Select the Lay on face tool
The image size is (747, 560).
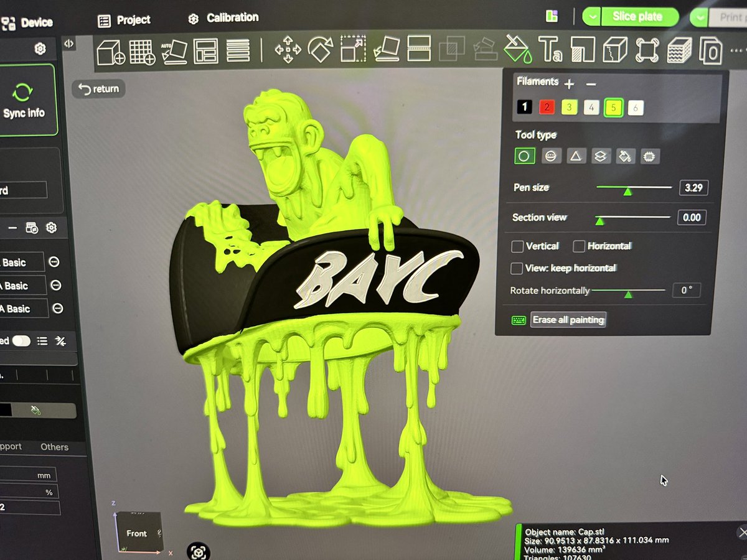(387, 48)
